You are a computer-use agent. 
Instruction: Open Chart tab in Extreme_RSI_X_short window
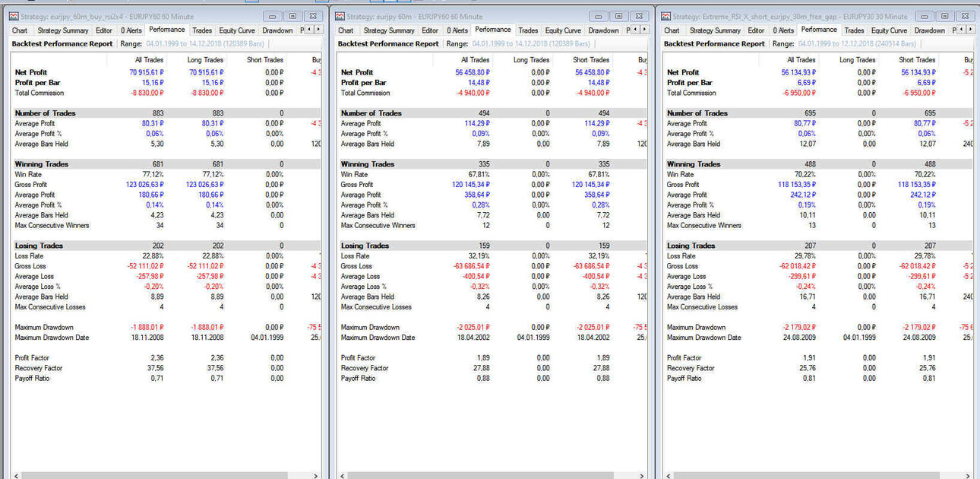[672, 30]
